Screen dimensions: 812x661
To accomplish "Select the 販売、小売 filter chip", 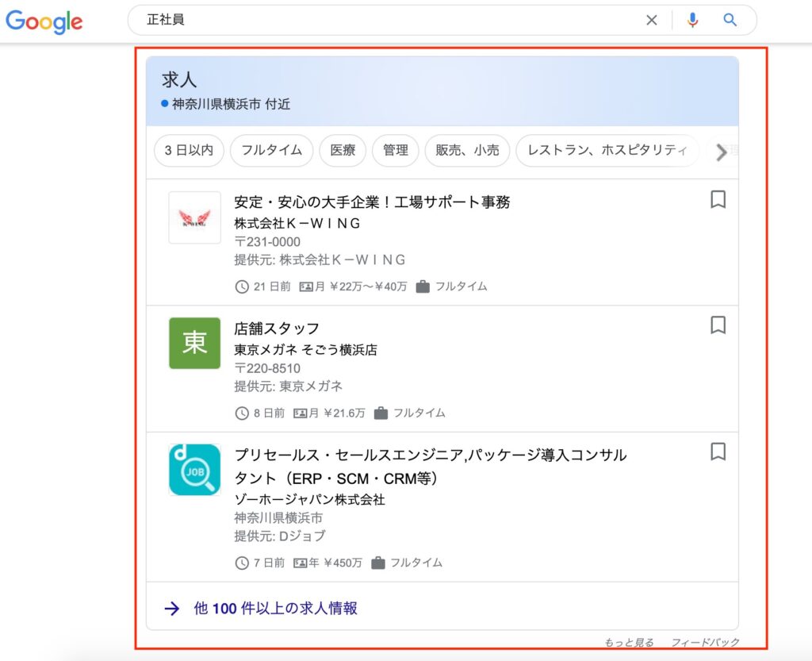I will click(467, 151).
